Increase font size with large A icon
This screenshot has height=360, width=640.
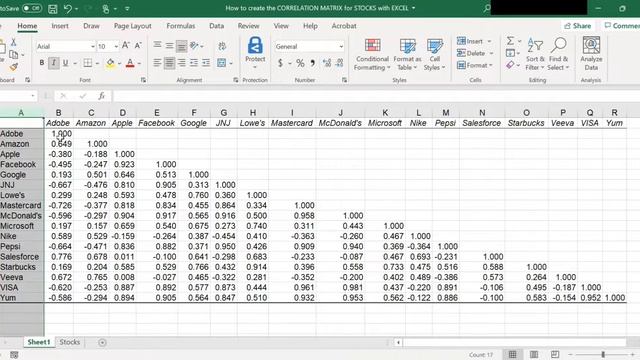(126, 46)
